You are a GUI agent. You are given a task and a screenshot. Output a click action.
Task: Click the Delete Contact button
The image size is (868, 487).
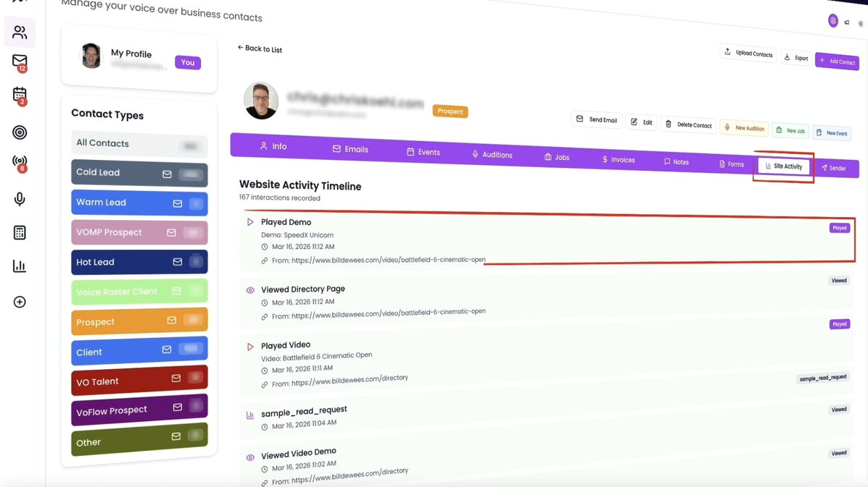pos(689,124)
